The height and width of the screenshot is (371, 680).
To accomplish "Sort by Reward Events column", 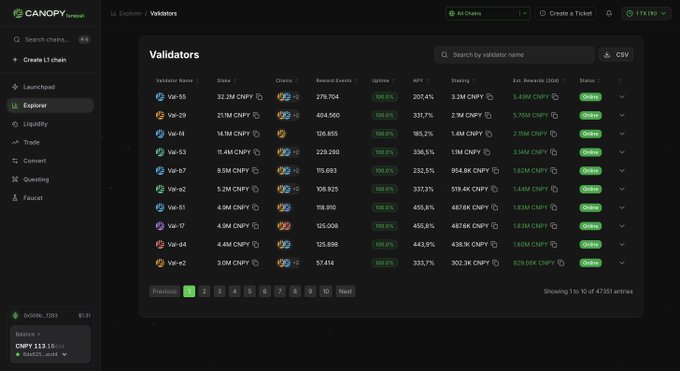I will (337, 81).
